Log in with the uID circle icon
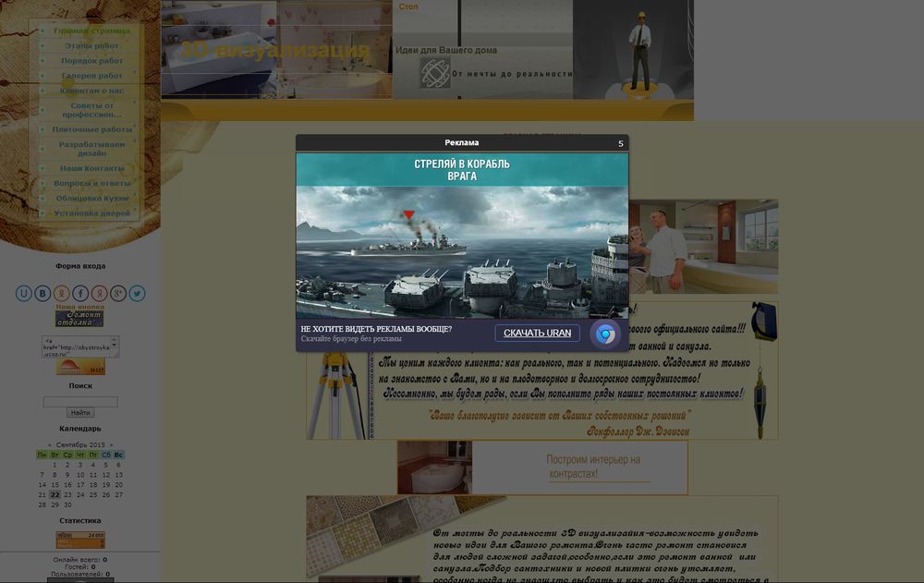 point(24,293)
